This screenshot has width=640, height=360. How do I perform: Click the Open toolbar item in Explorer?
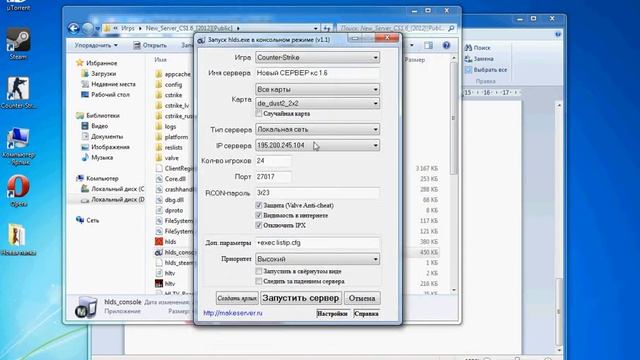click(x=150, y=45)
